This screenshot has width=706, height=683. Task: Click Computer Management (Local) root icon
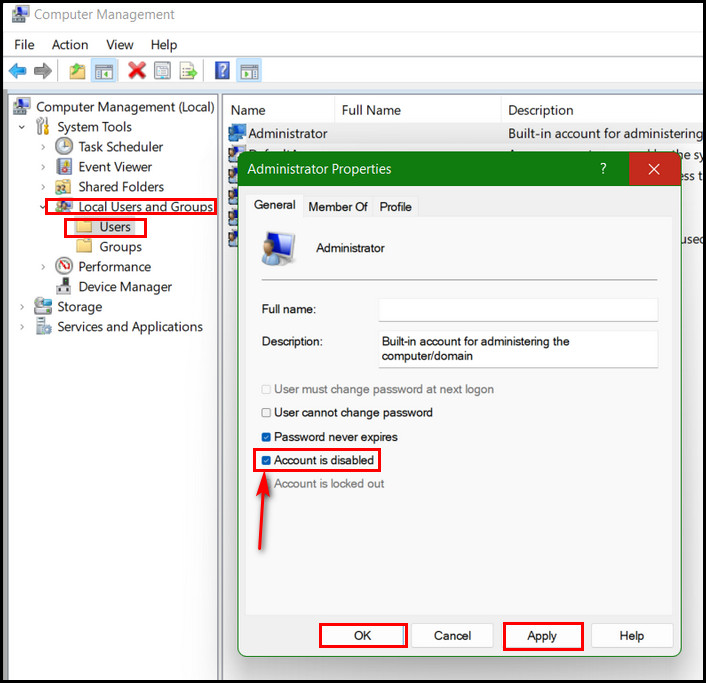coord(22,106)
